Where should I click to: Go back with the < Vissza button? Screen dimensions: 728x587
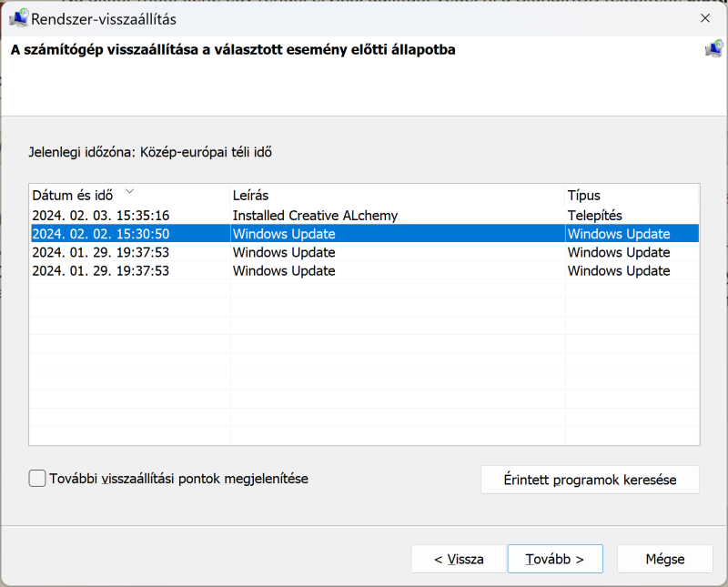(x=458, y=559)
